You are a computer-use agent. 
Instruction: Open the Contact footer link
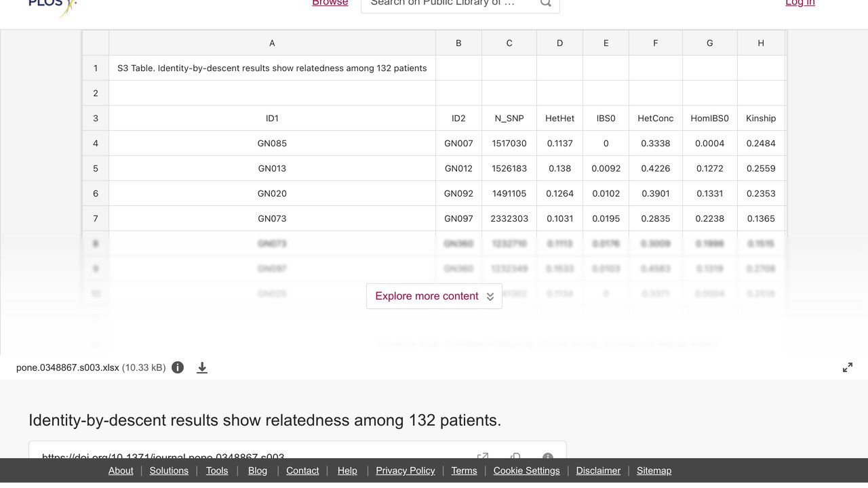point(302,470)
